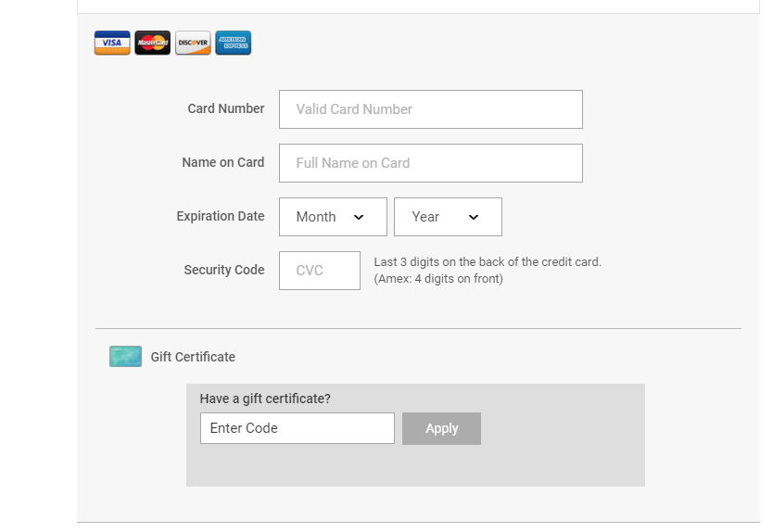
Task: Open the expiration Year dropdown
Action: pyautogui.click(x=447, y=217)
